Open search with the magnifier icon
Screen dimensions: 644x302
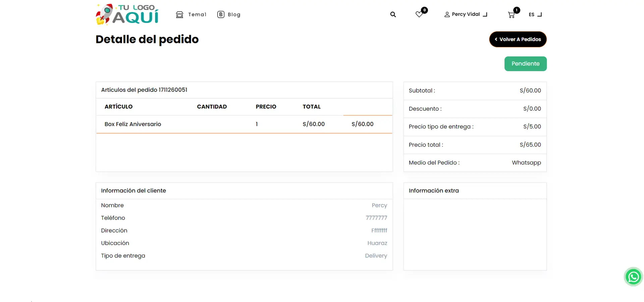393,14
